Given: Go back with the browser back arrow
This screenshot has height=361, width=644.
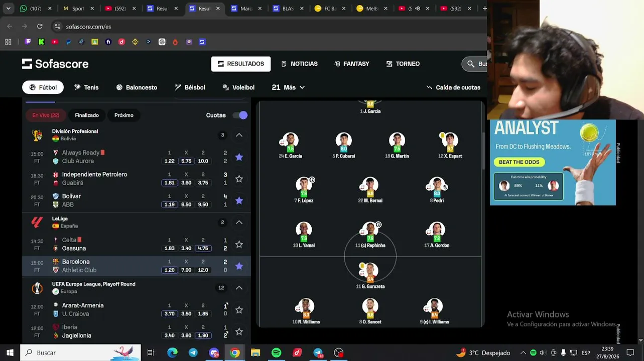Looking at the screenshot, I should [10, 27].
